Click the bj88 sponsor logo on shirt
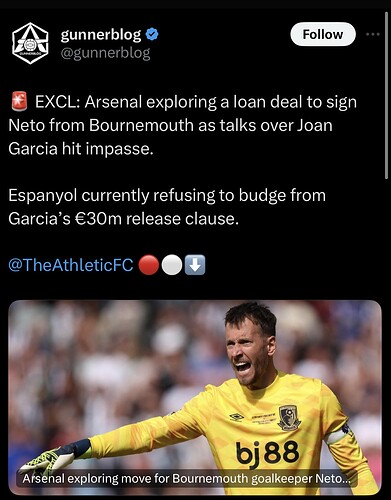 pyautogui.click(x=267, y=453)
